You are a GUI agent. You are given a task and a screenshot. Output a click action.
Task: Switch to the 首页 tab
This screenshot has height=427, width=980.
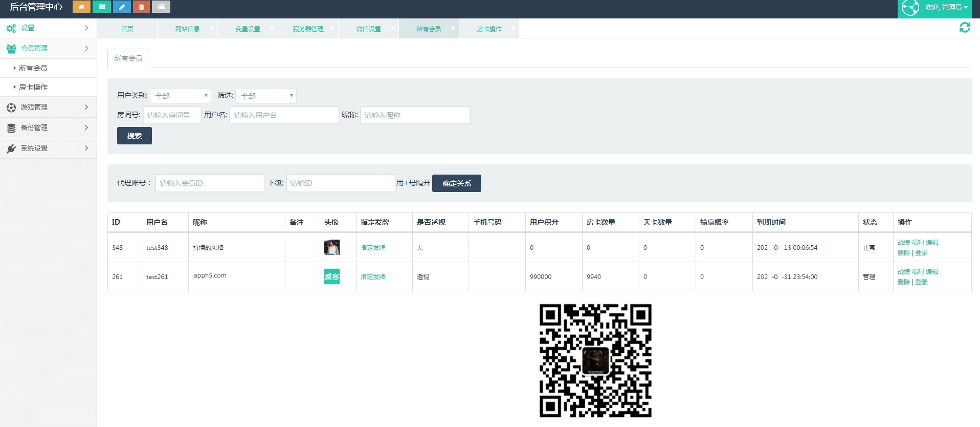pos(127,29)
